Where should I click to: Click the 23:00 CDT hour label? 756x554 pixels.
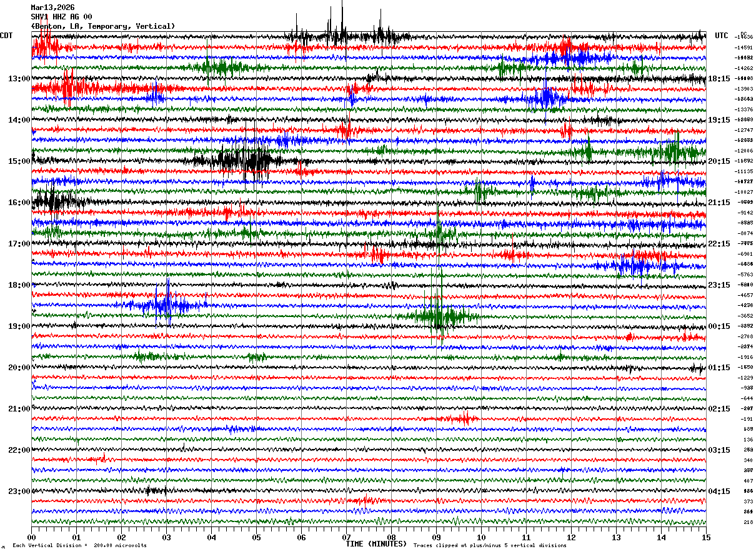[19, 491]
